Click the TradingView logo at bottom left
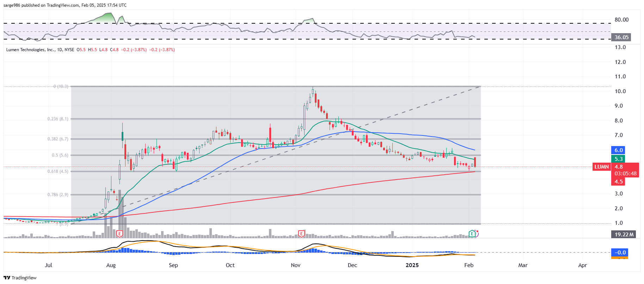 pyautogui.click(x=20, y=278)
